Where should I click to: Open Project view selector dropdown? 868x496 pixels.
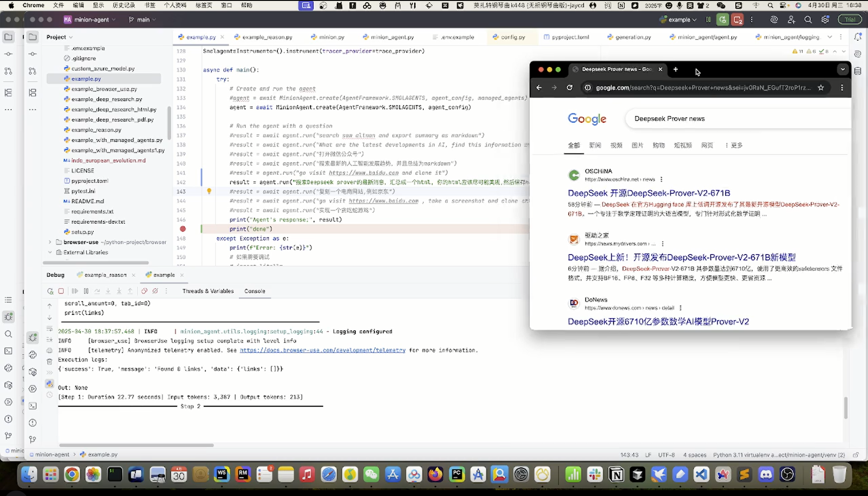click(60, 37)
